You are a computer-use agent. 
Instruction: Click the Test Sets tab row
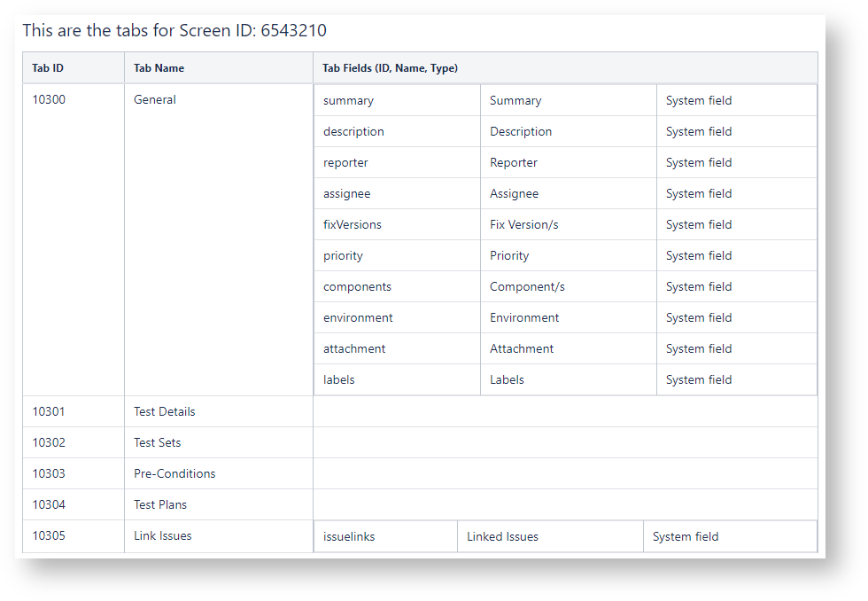tap(158, 443)
